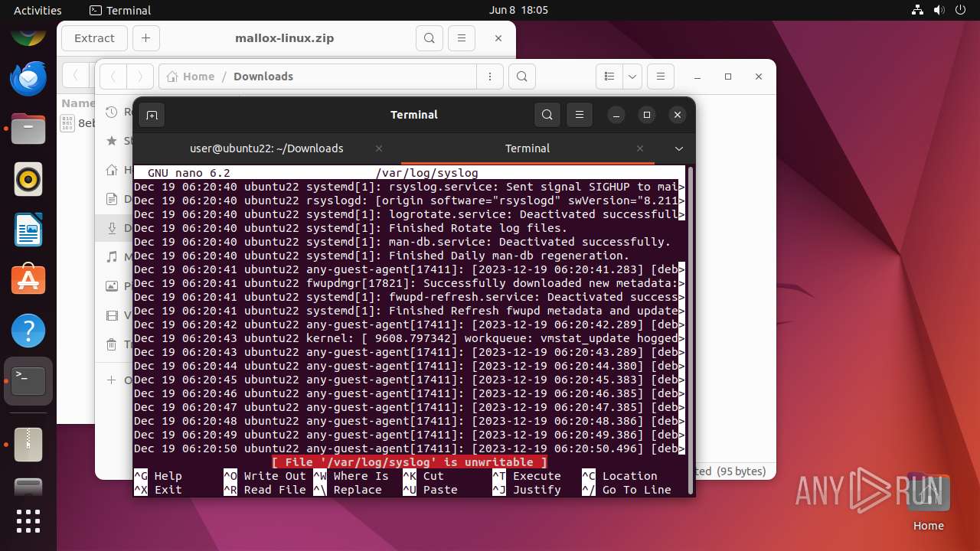Select Name column header in archive manager
Screen dimensions: 980x551
pos(78,103)
